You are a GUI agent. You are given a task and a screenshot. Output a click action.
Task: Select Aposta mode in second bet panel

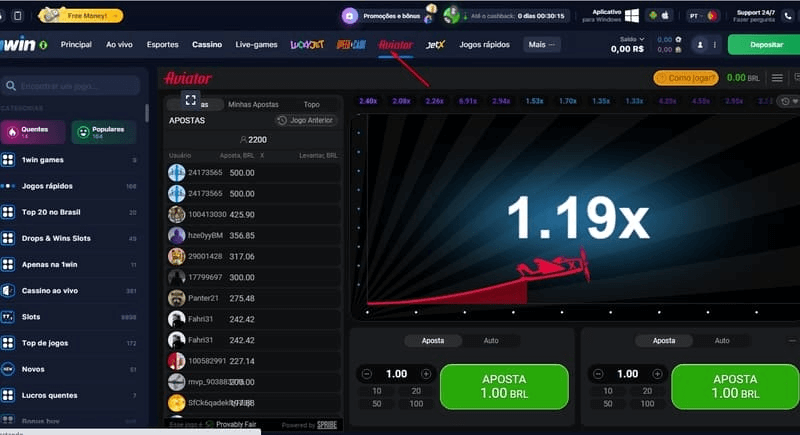664,341
